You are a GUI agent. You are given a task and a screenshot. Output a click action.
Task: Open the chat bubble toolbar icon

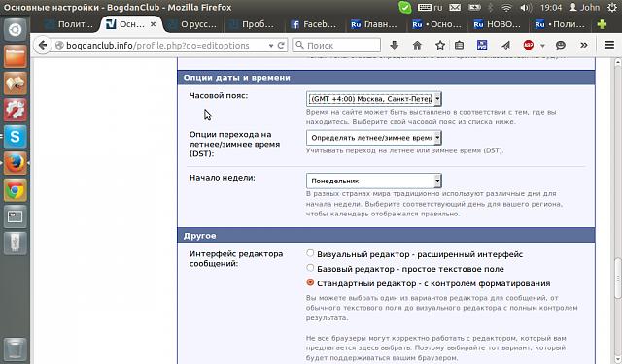[560, 46]
